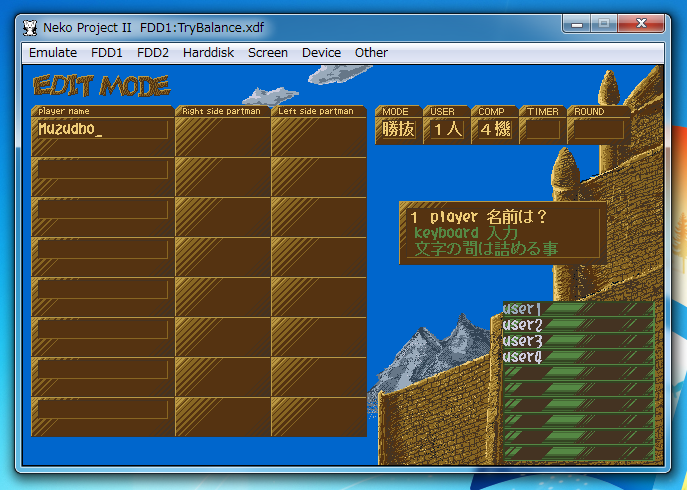Minimize the Neko Project II window
The width and height of the screenshot is (687, 490).
(577, 23)
